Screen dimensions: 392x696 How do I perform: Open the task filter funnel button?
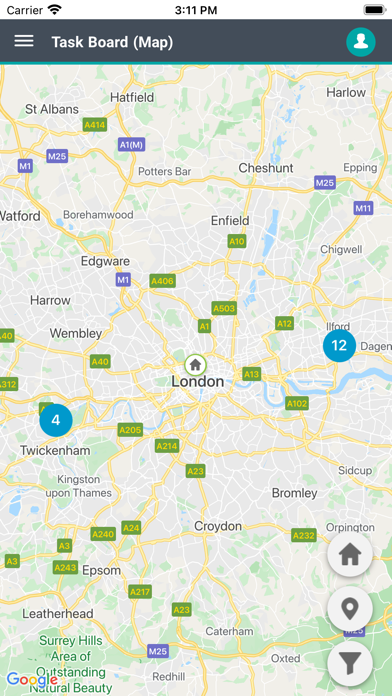click(x=350, y=663)
